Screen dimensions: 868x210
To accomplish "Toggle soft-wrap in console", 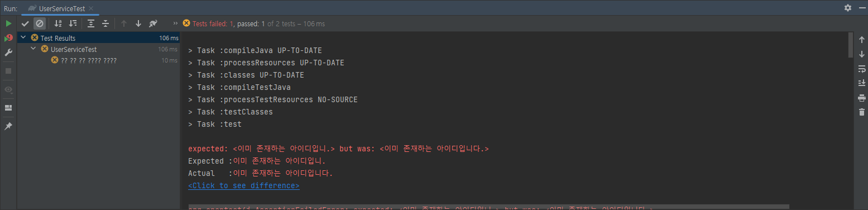I will point(861,69).
